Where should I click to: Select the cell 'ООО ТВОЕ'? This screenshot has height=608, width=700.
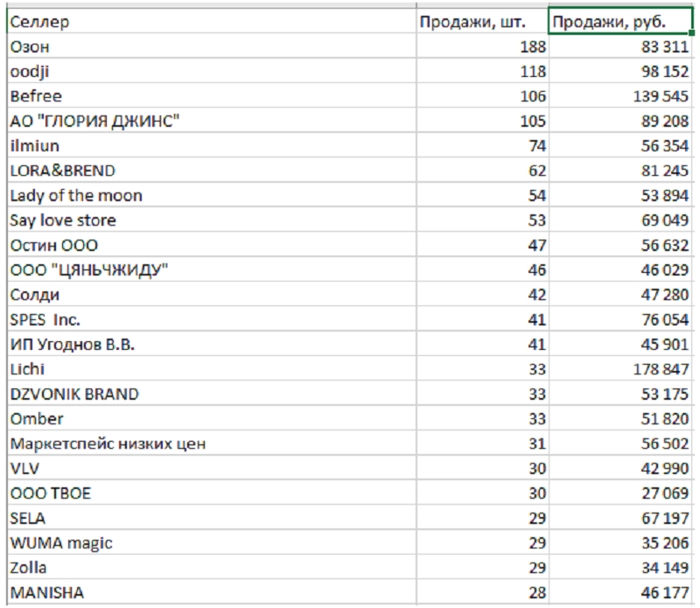pyautogui.click(x=212, y=493)
